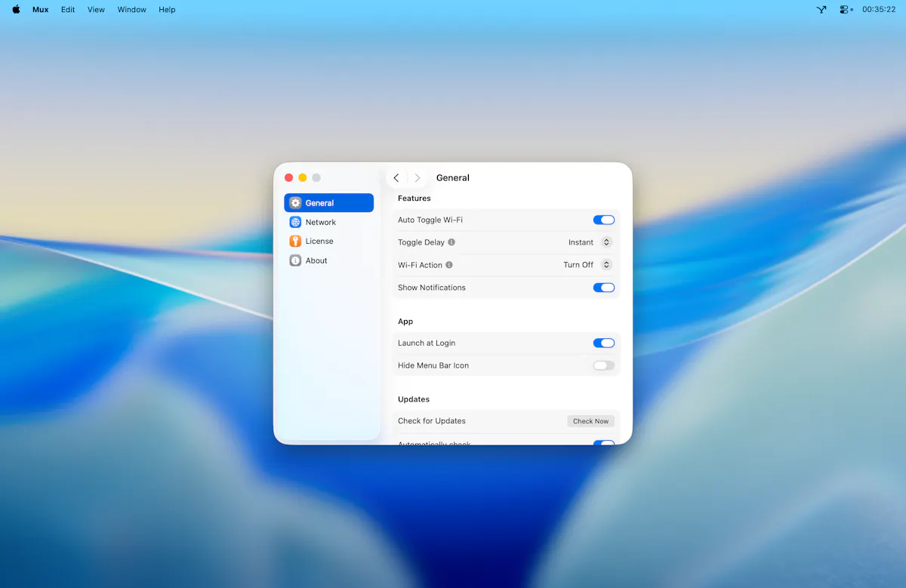Click the Check for Updates label
The height and width of the screenshot is (588, 906).
point(432,421)
